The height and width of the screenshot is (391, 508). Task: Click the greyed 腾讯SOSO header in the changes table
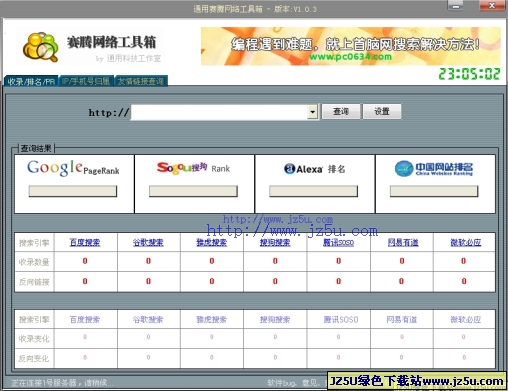341,320
